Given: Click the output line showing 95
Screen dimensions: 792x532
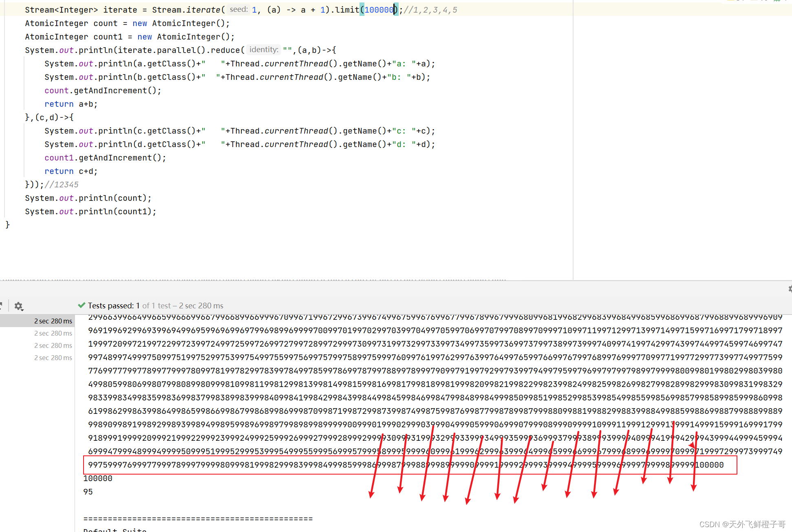Looking at the screenshot, I should click(88, 492).
